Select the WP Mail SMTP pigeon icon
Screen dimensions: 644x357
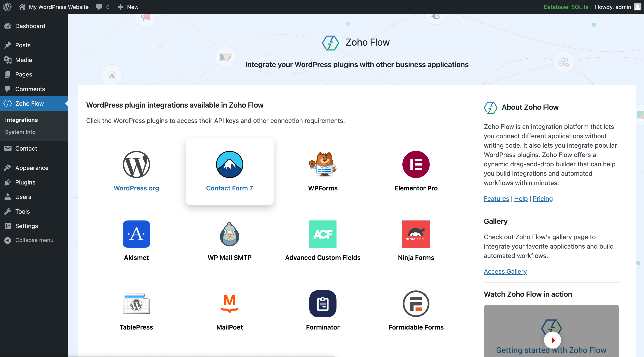[x=229, y=234]
